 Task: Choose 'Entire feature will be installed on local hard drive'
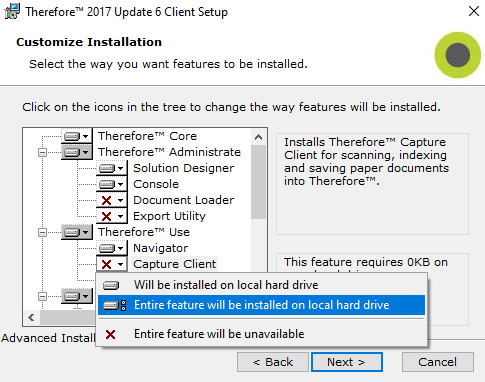[261, 305]
